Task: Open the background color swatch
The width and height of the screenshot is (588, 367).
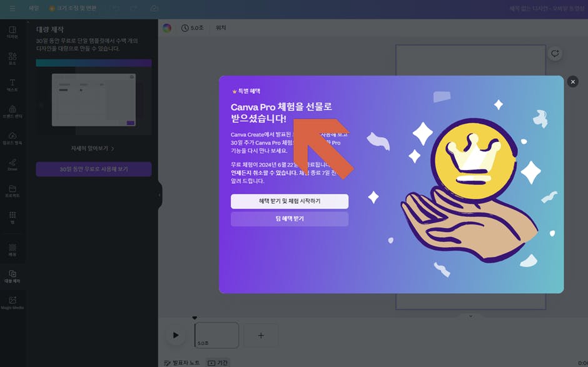Action: [167, 28]
